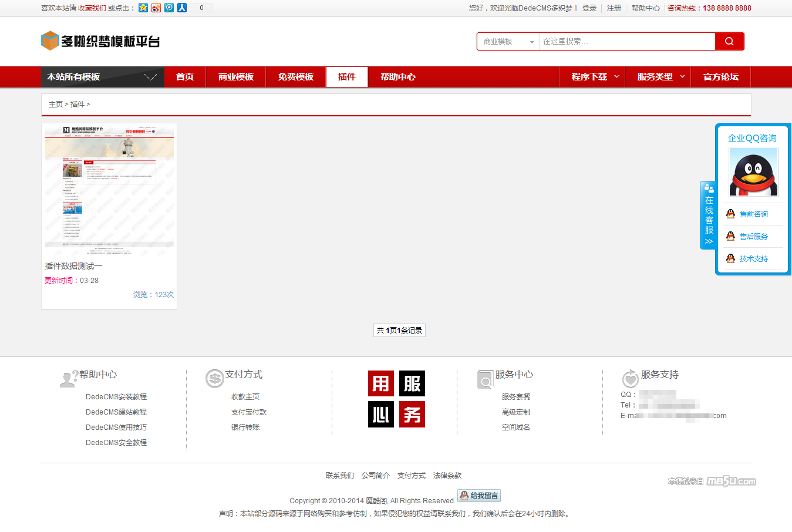Click the Tencent Pengyou share icon
Viewport: 792px width, 532px height.
(x=169, y=8)
